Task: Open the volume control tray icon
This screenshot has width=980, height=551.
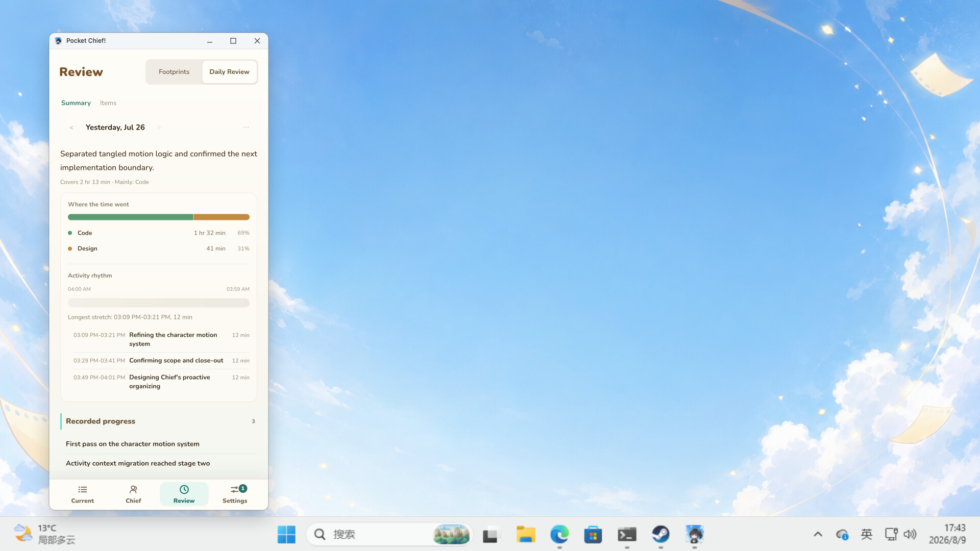Action: pos(910,535)
